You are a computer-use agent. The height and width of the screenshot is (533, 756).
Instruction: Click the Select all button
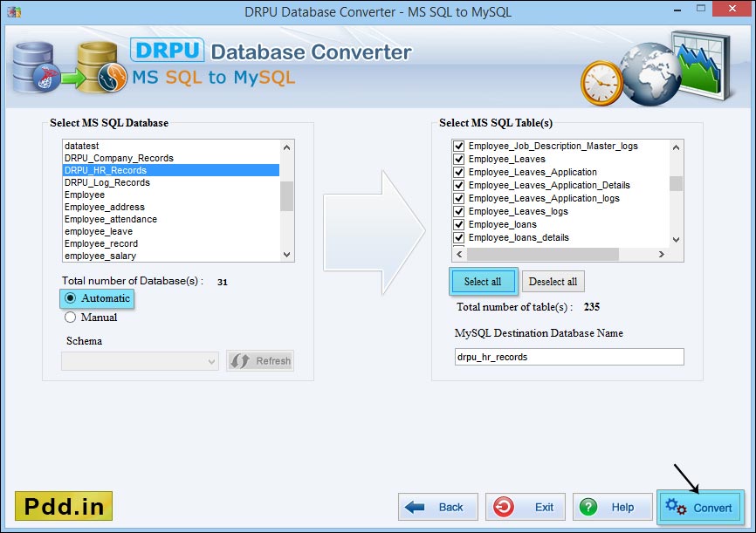coord(484,282)
